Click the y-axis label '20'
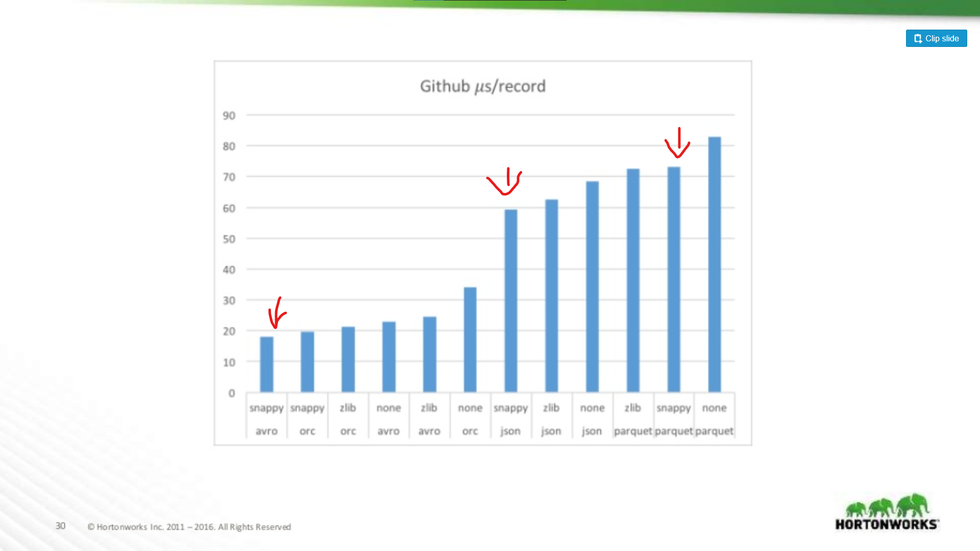The width and height of the screenshot is (980, 551). [x=229, y=331]
